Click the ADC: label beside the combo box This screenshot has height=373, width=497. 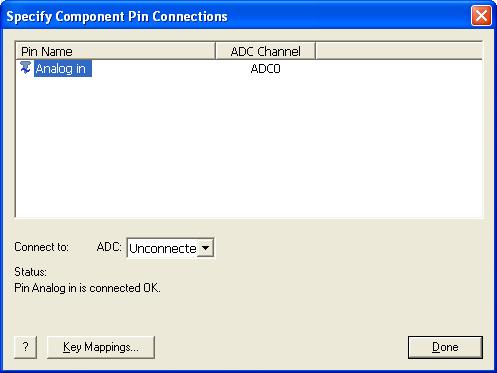click(x=109, y=247)
